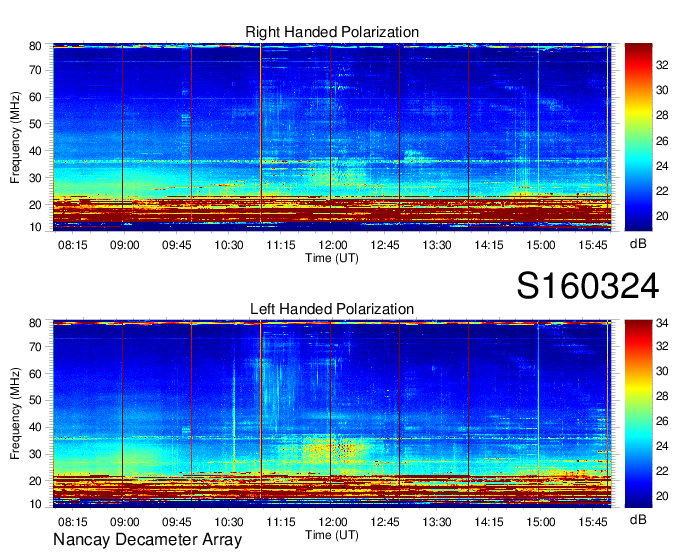Click the 50 MHz tick of Right Handed plot
Viewport: 680px width, 552px height.
click(35, 124)
